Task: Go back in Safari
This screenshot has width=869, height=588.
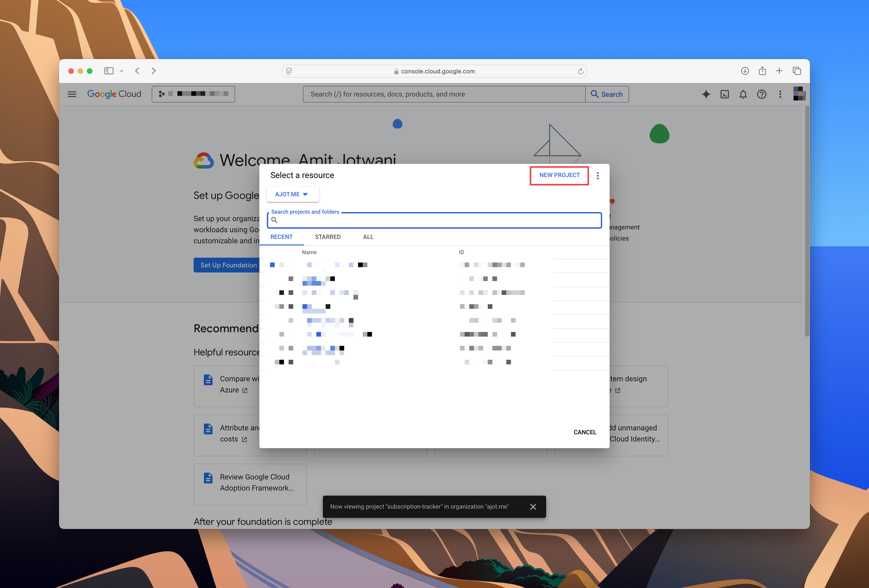Action: pyautogui.click(x=137, y=71)
